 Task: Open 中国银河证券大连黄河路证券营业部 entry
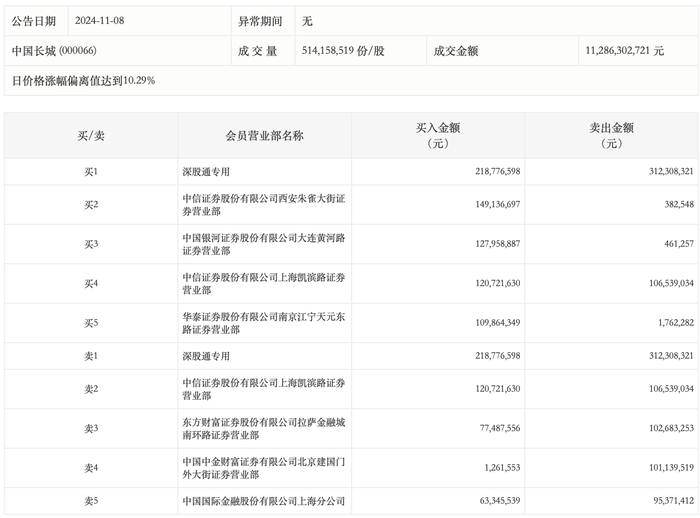260,243
